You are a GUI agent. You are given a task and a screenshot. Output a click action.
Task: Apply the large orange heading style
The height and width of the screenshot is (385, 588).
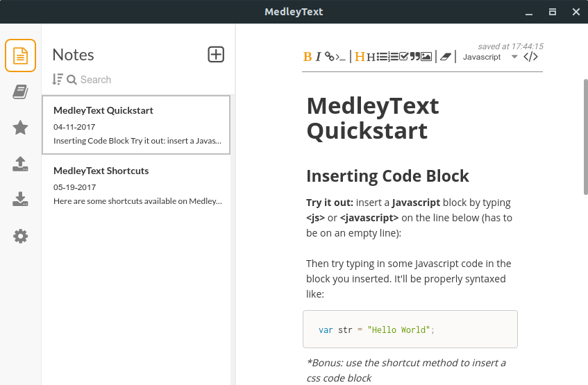360,57
